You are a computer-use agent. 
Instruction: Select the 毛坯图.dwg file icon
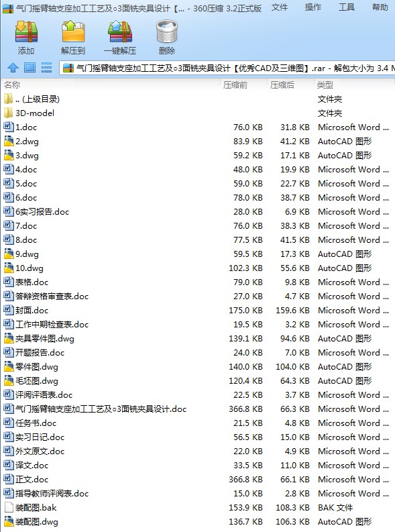(x=9, y=380)
